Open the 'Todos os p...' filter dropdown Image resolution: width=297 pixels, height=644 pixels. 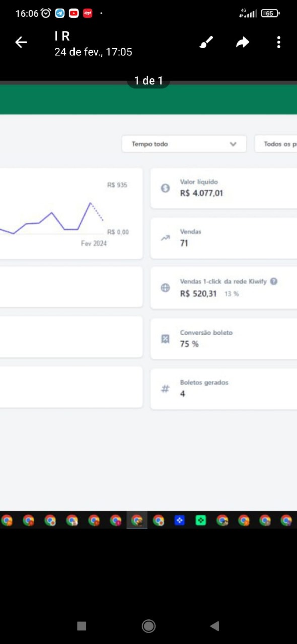tap(276, 144)
